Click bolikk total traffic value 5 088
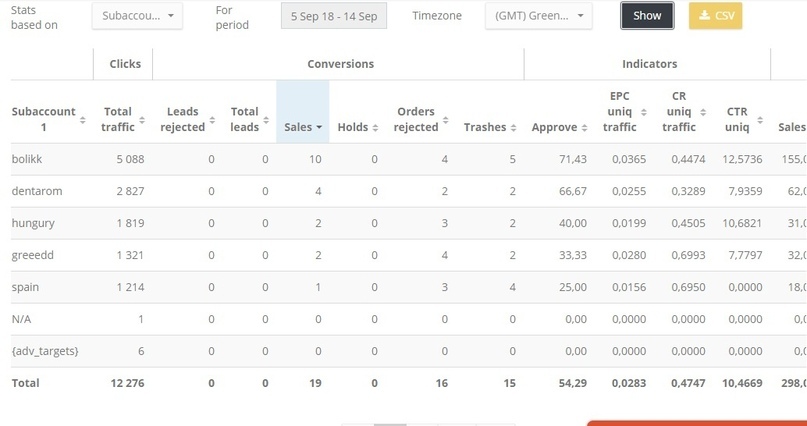This screenshot has height=426, width=807. [x=130, y=159]
